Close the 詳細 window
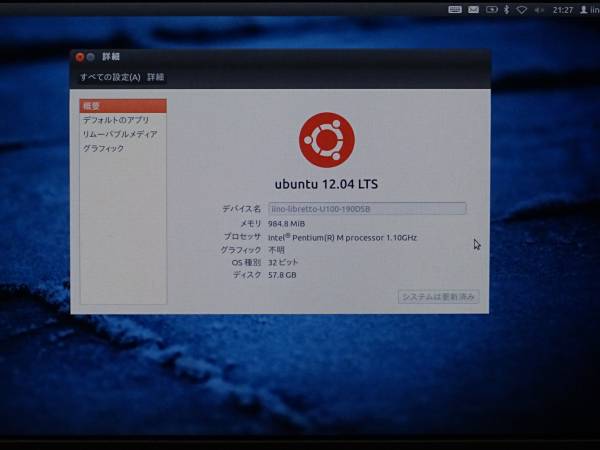 (x=80, y=57)
